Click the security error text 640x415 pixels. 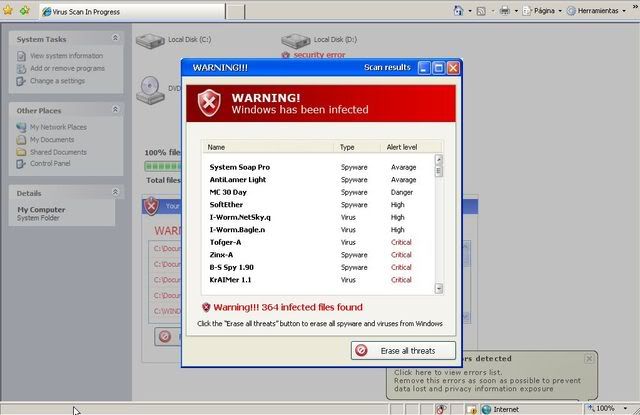pos(319,55)
